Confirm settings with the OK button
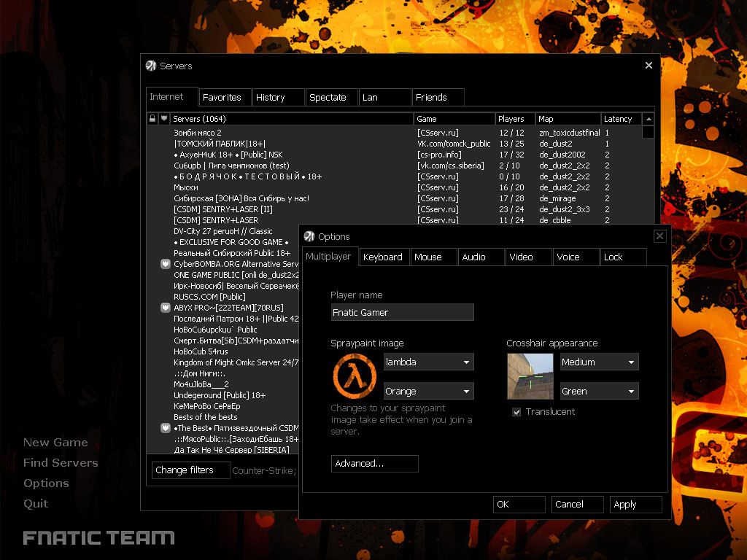 click(519, 505)
